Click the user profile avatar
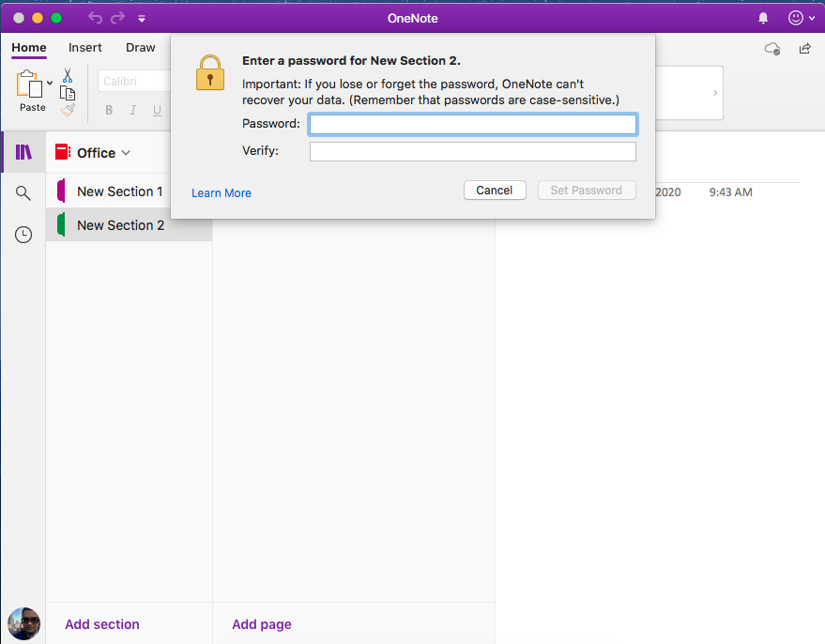The image size is (825, 644). [23, 623]
